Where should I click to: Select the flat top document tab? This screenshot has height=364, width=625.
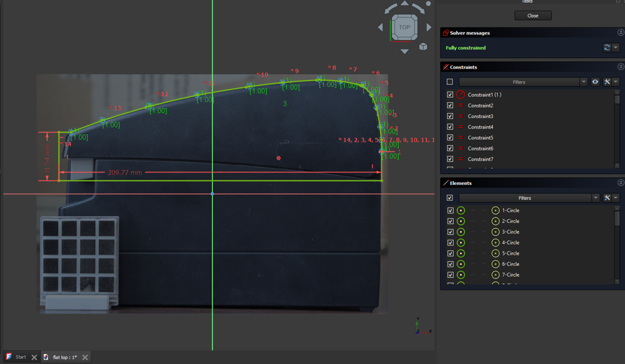(64, 357)
